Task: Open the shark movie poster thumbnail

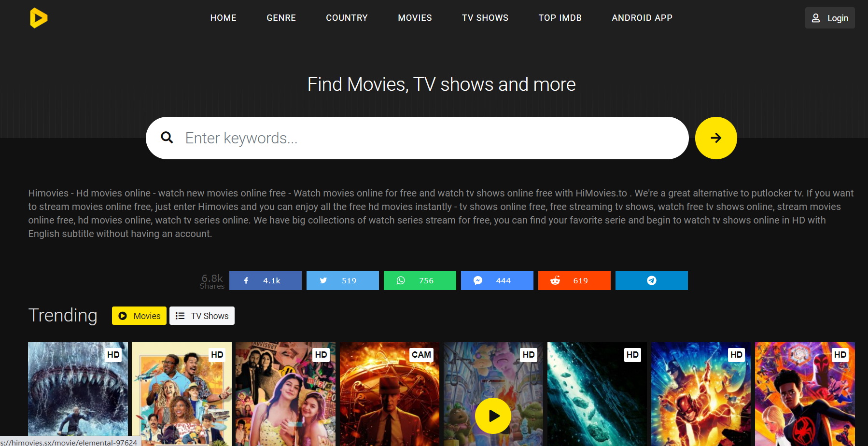Action: pyautogui.click(x=78, y=394)
